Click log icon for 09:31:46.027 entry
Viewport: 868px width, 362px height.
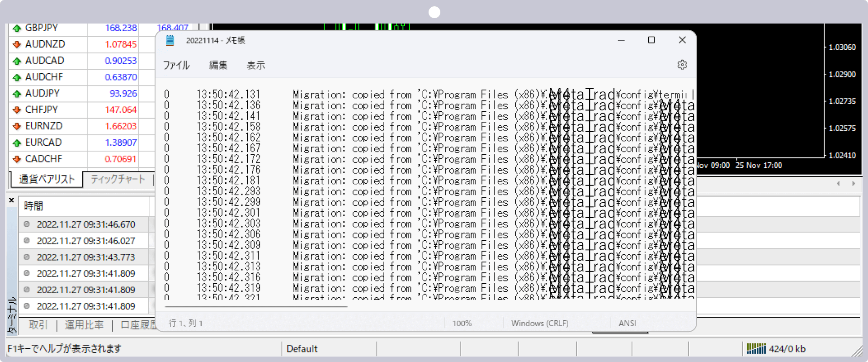pyautogui.click(x=27, y=241)
